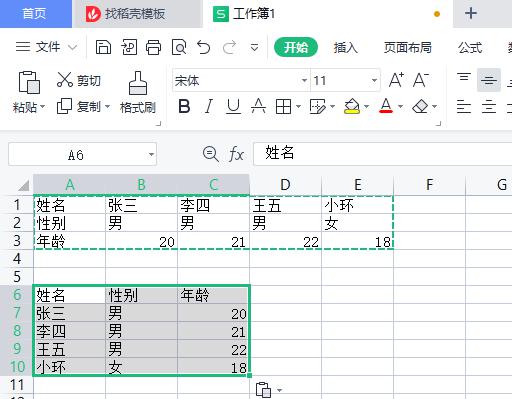Click the formula bar showing 姓名
512x399 pixels.
pyautogui.click(x=382, y=154)
